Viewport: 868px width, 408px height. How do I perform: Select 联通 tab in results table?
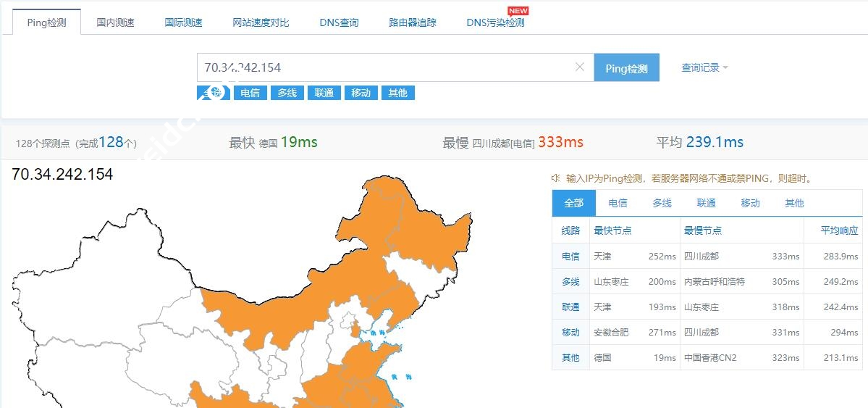pos(707,203)
